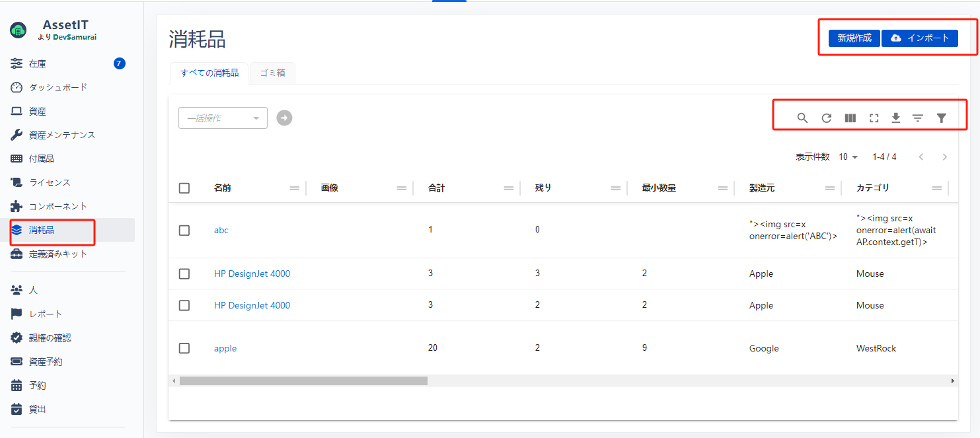Click the horizontal scrollbar of the table
The height and width of the screenshot is (438, 980).
click(x=303, y=381)
